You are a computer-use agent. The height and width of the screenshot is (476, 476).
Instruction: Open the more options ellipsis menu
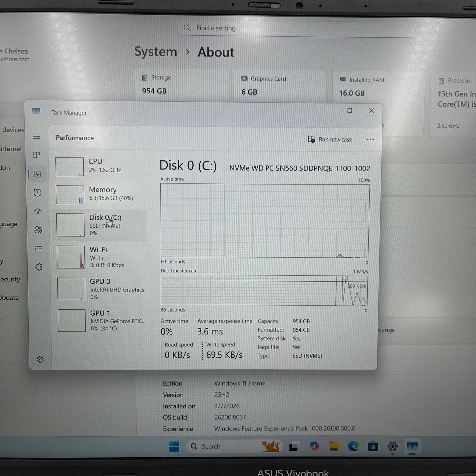[370, 140]
